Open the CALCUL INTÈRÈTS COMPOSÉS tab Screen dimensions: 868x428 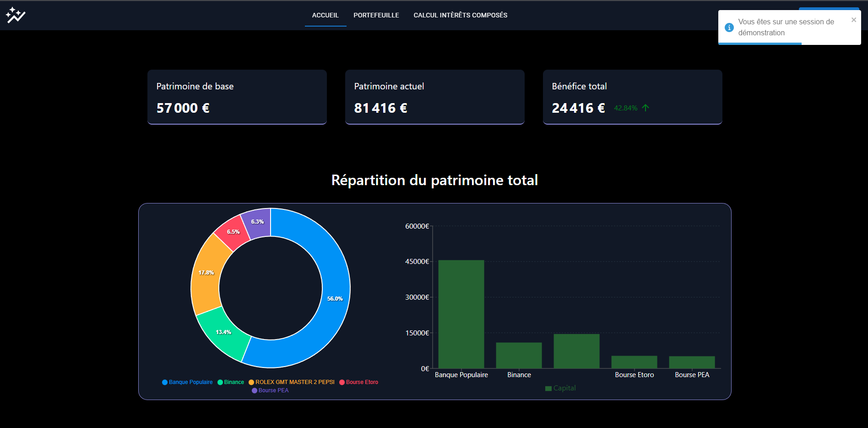pyautogui.click(x=460, y=15)
